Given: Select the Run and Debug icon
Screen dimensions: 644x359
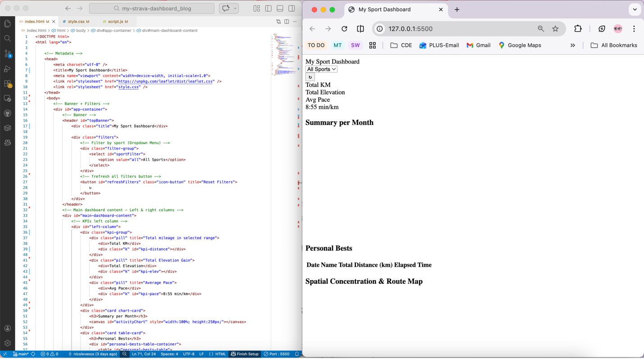Looking at the screenshot, I should coord(7,68).
